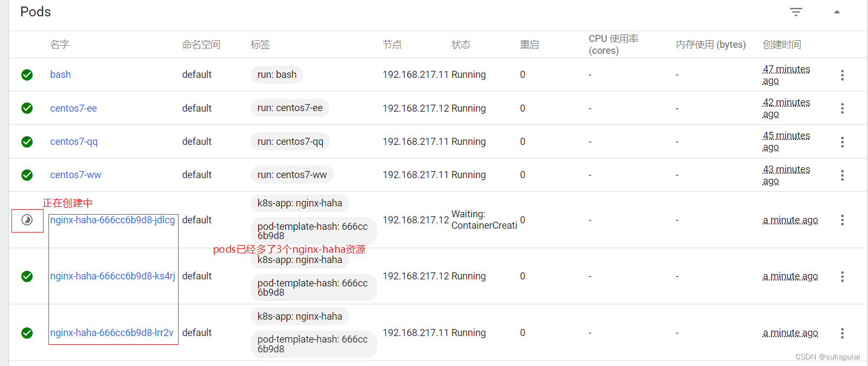Viewport: 868px width, 366px height.
Task: Open actions menu for centos7-qq pod
Action: pyautogui.click(x=842, y=142)
